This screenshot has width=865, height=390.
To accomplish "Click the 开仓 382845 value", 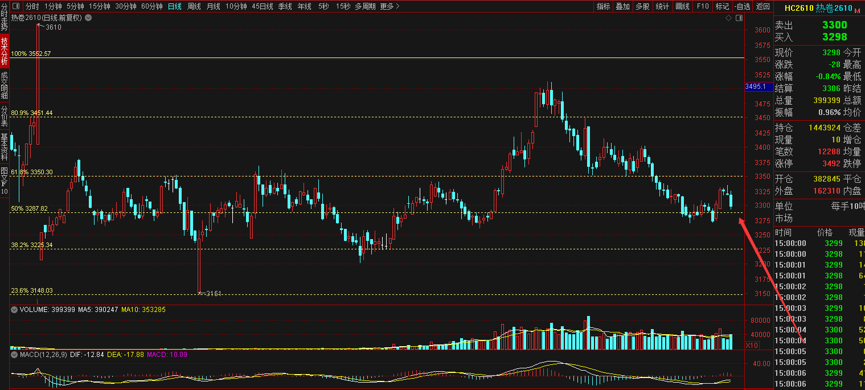I will point(826,179).
